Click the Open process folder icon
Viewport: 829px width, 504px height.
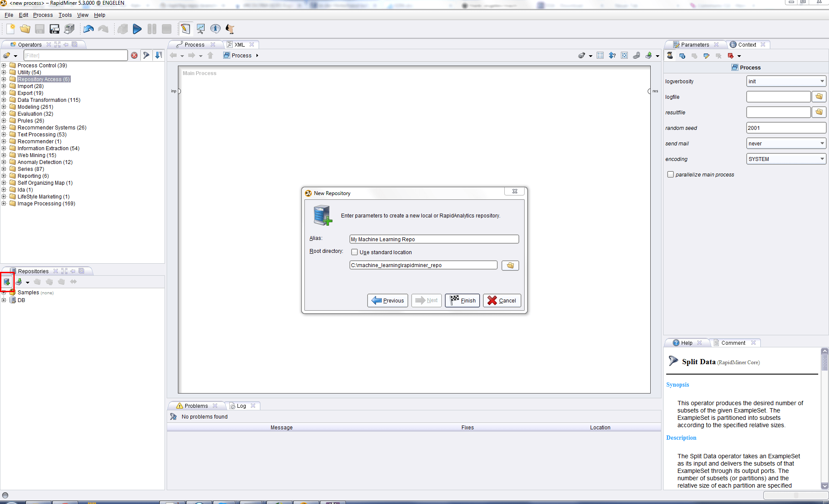click(x=25, y=29)
